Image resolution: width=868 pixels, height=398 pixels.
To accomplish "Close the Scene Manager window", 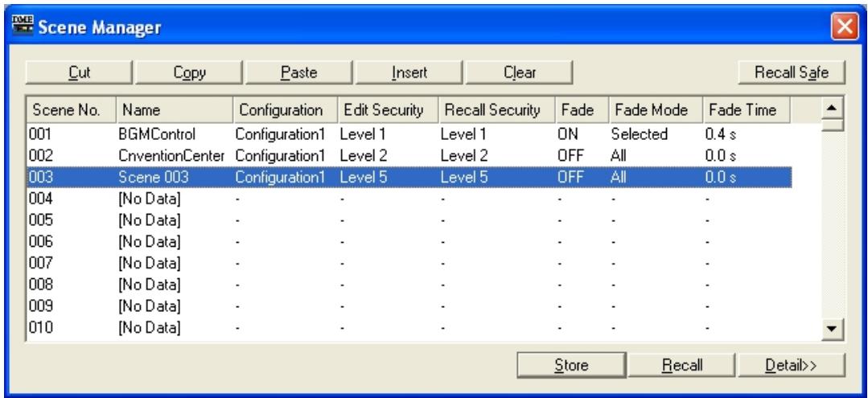I will (844, 27).
